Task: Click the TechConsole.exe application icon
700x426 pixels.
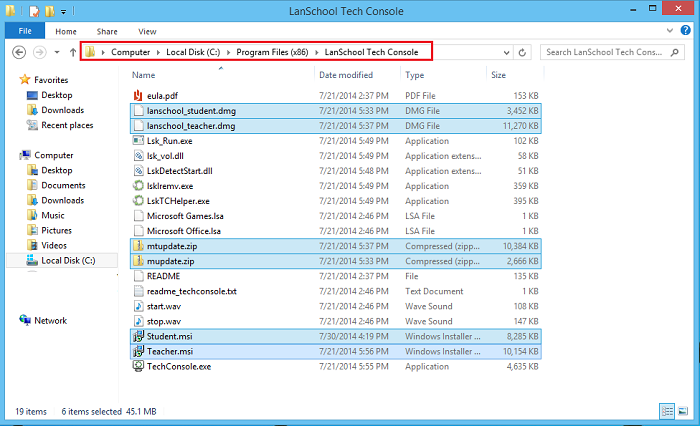Action: pos(138,366)
